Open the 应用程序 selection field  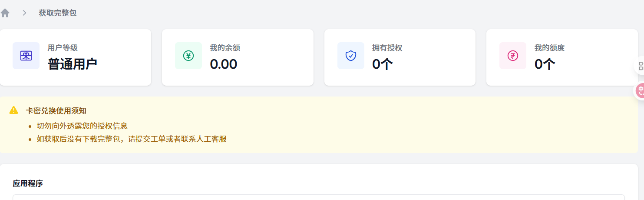[319, 197]
